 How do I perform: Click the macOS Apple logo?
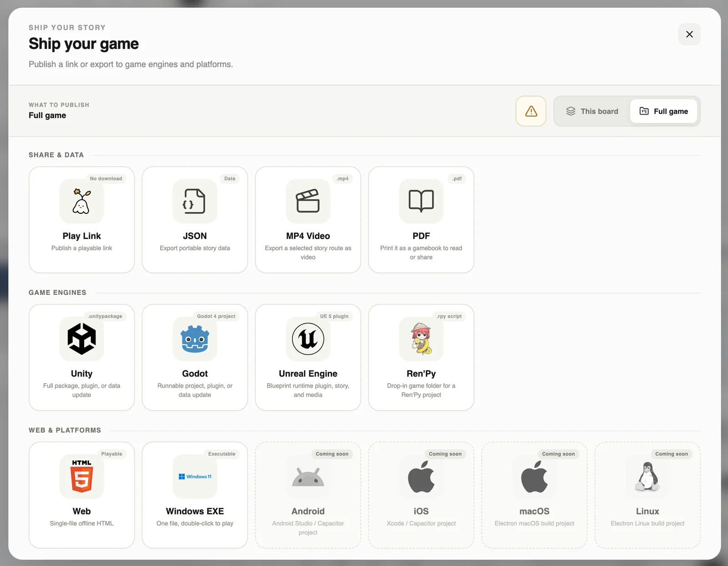[535, 476]
